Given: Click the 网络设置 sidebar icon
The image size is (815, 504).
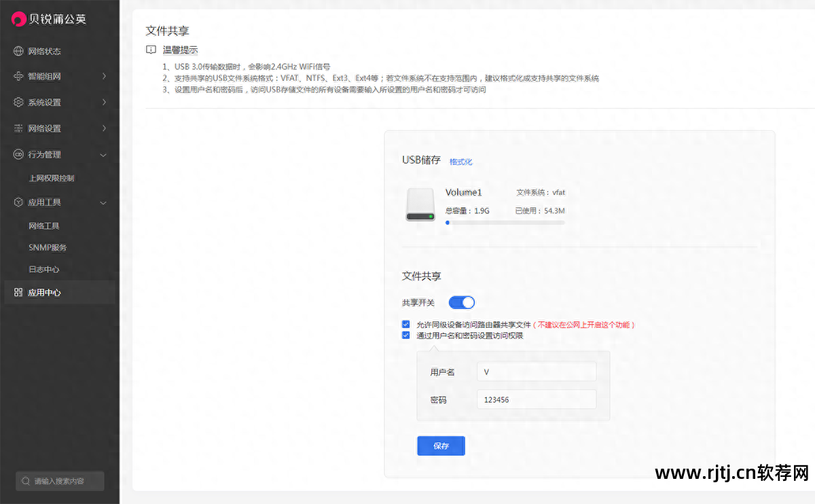Looking at the screenshot, I should tap(18, 128).
